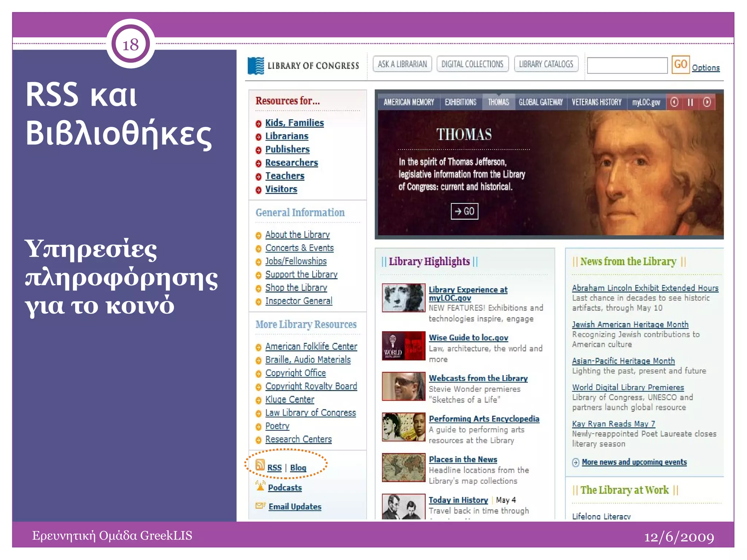The image size is (747, 560).
Task: Open Visitors resources link
Action: (x=281, y=189)
